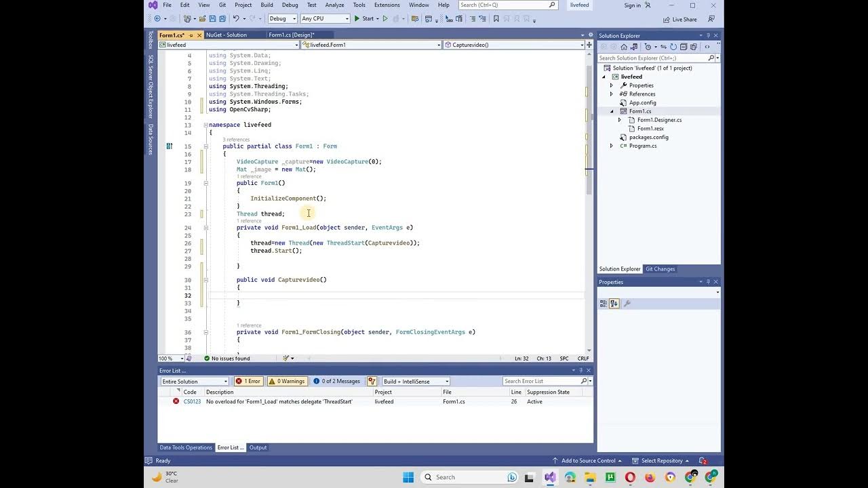Open the Analyze menu
868x488 pixels.
tap(334, 5)
